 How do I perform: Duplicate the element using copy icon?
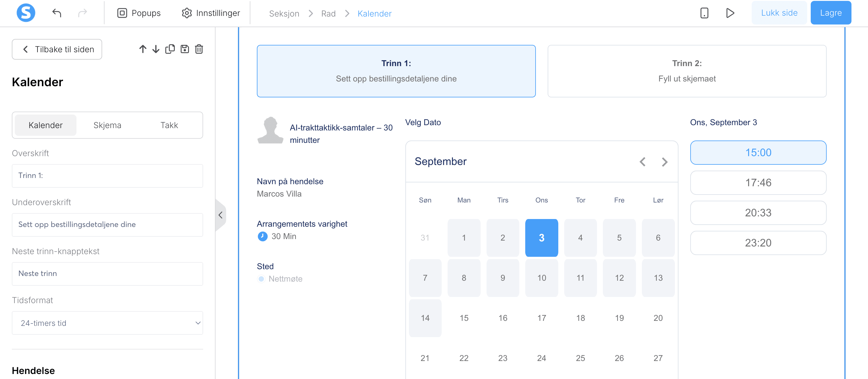coord(170,49)
